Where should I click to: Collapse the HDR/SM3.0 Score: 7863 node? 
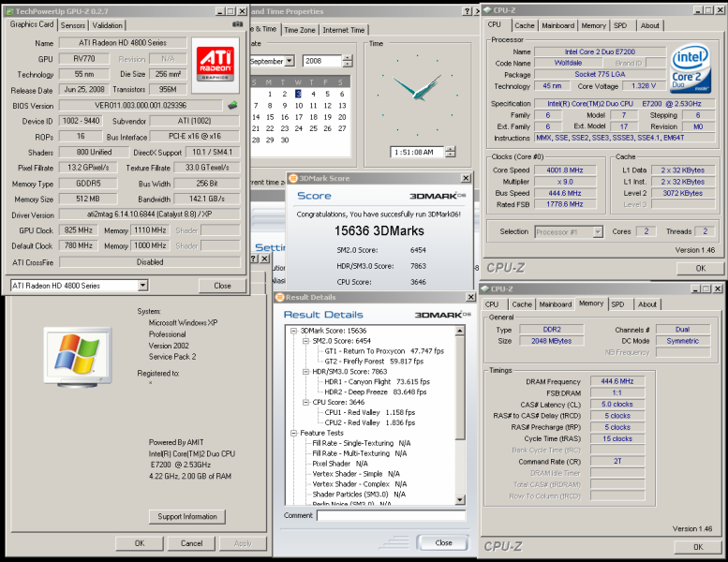[x=305, y=372]
